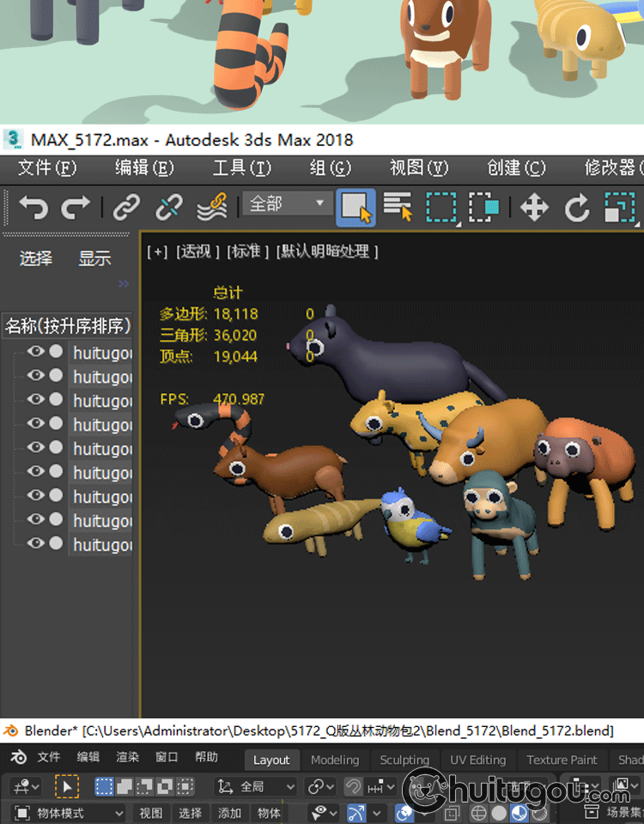Click the Unlink Selection icon
This screenshot has height=824, width=644.
pyautogui.click(x=168, y=207)
